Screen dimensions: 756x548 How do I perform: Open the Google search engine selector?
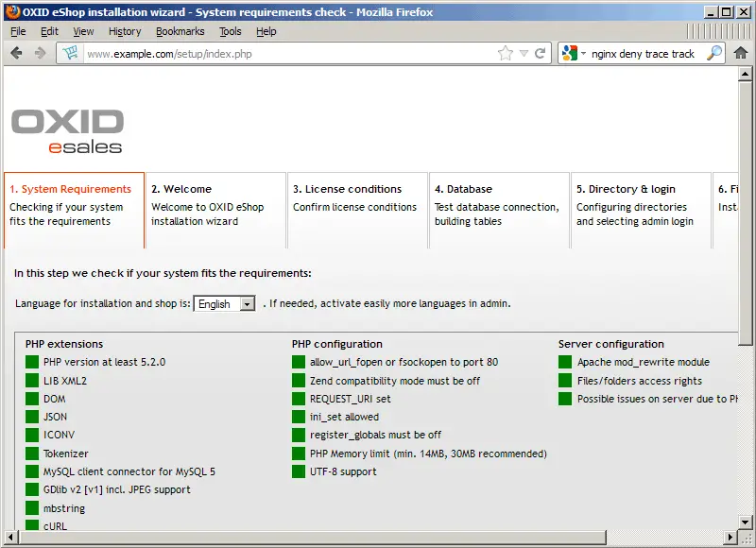pyautogui.click(x=574, y=53)
